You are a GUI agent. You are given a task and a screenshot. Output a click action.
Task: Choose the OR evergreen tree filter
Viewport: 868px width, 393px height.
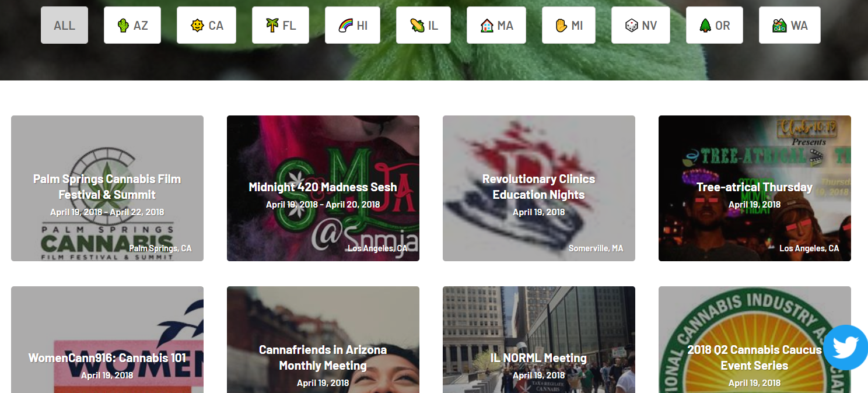coord(715,25)
